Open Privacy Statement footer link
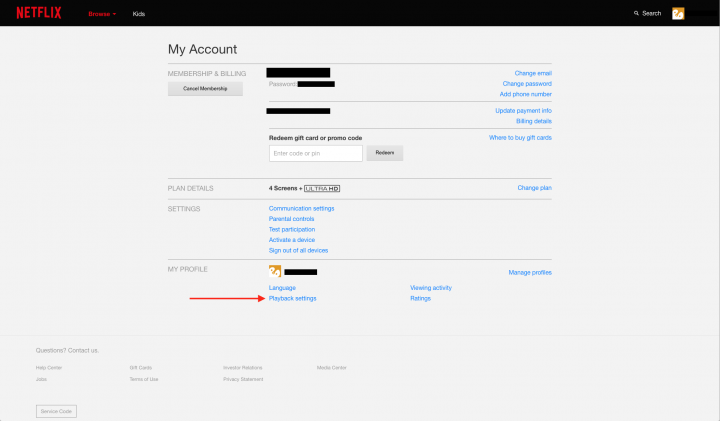The height and width of the screenshot is (421, 720). click(243, 379)
